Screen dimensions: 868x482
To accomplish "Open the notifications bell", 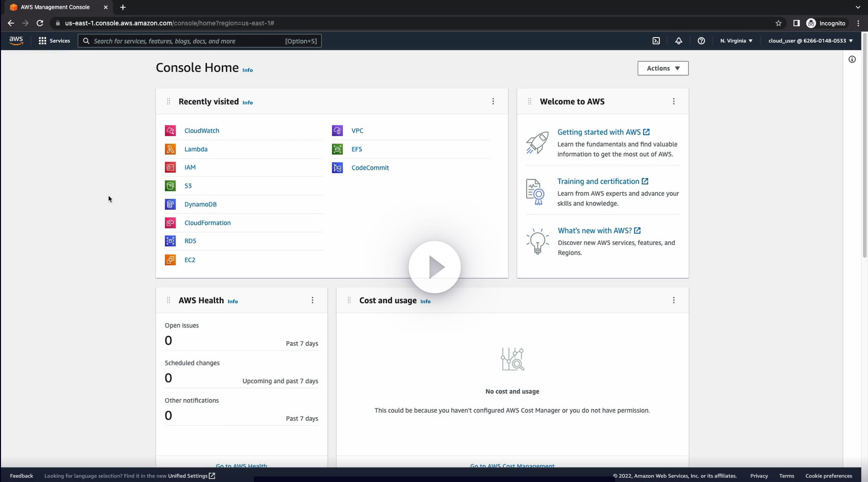I will point(678,41).
